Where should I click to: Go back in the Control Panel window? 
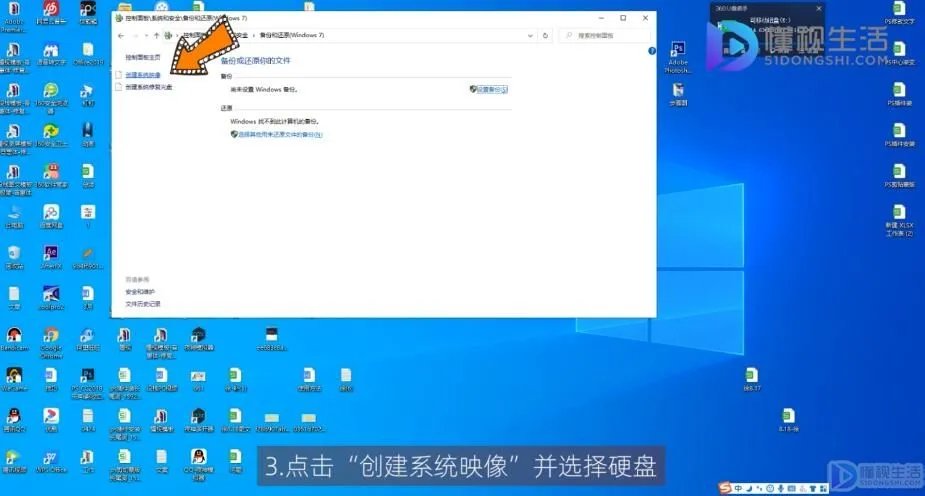pyautogui.click(x=121, y=35)
